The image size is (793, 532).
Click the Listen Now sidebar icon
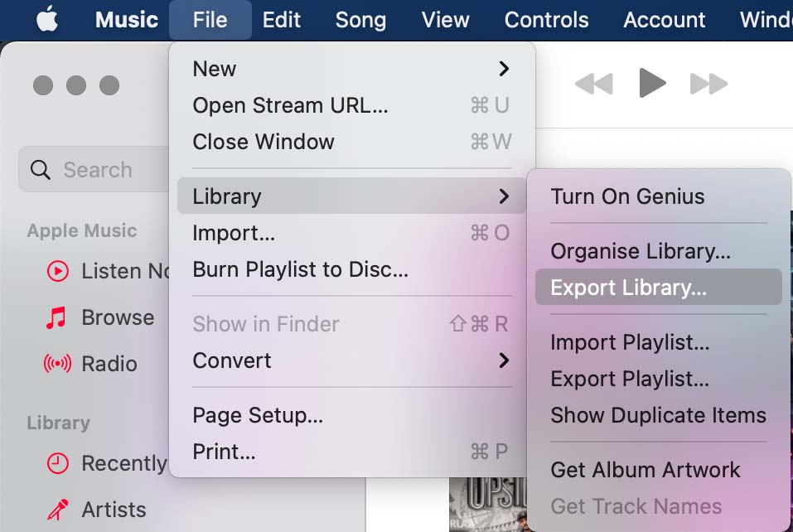click(57, 271)
